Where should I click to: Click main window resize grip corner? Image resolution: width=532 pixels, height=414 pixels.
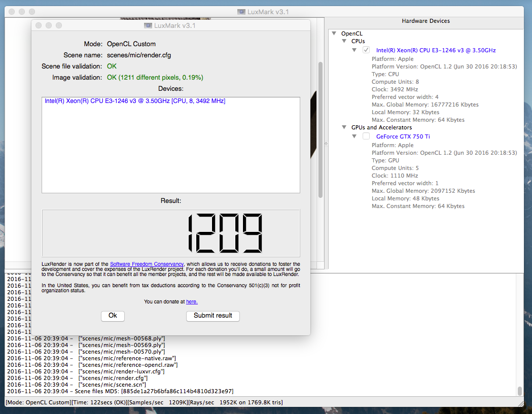coord(521,403)
